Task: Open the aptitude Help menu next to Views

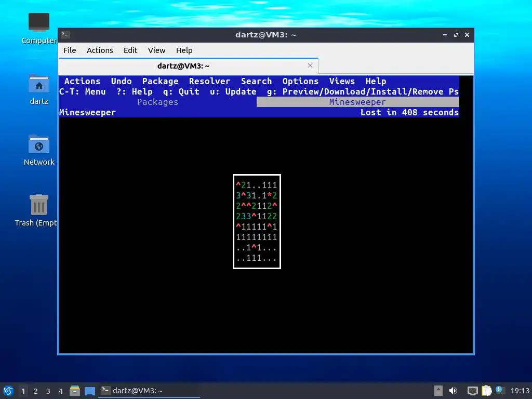Action: pos(376,82)
